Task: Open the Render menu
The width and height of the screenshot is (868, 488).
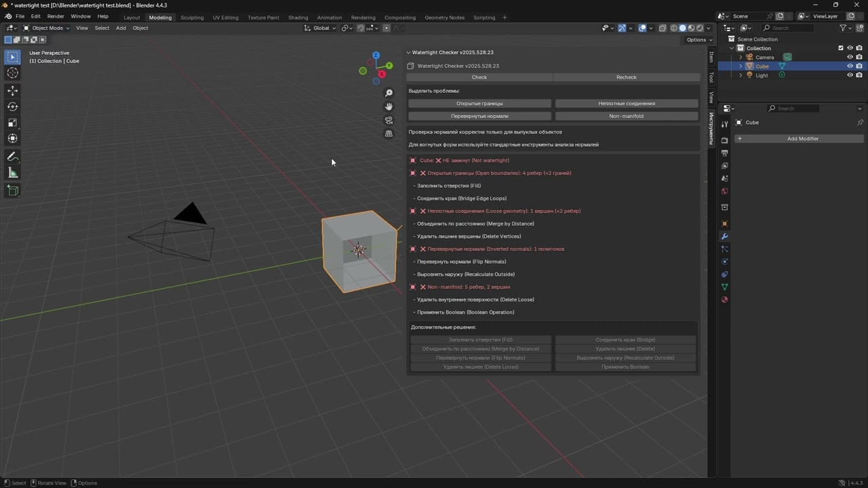Action: click(56, 16)
